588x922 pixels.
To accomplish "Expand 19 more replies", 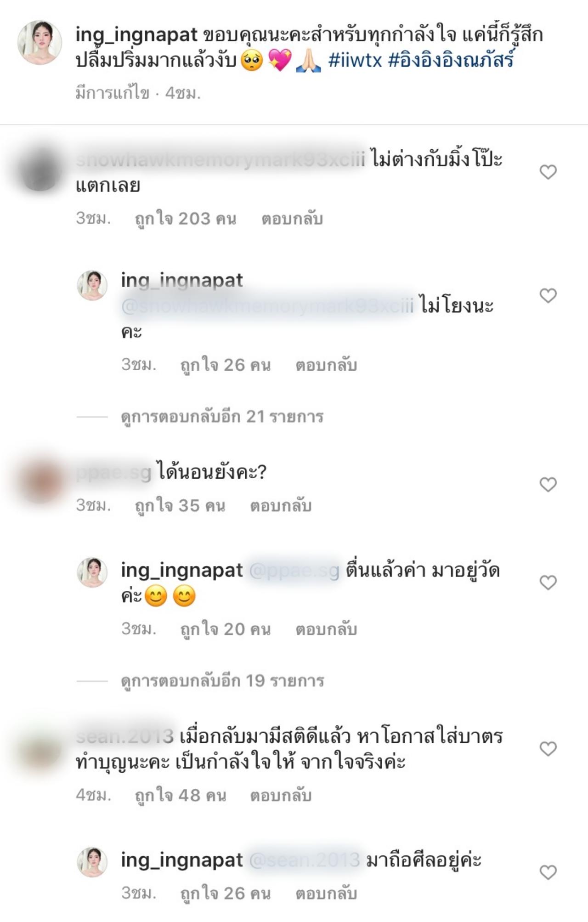I will pyautogui.click(x=222, y=681).
